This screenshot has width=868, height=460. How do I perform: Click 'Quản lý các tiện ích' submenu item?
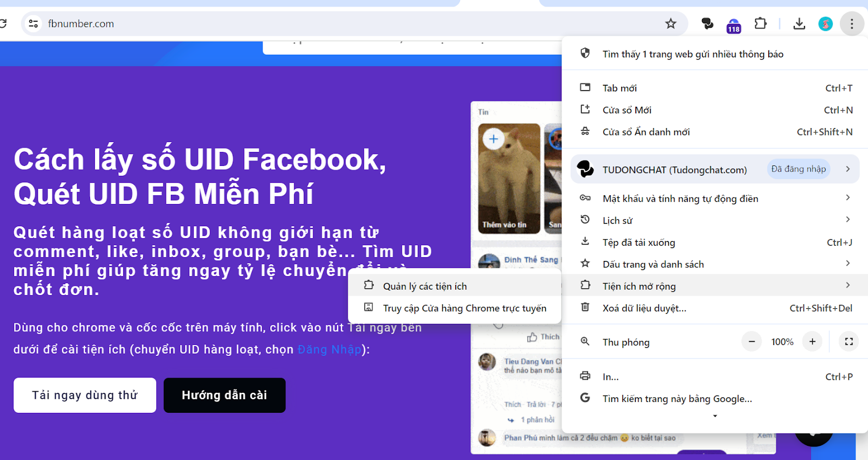(455, 286)
